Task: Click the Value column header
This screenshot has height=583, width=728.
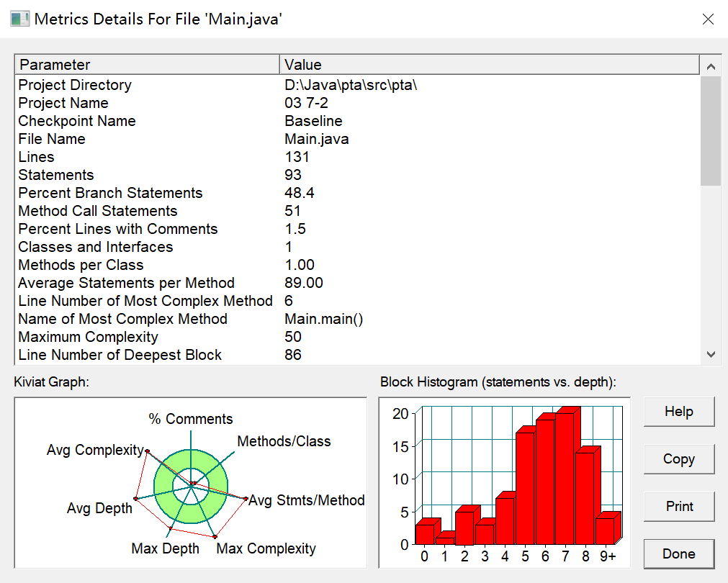Action: point(490,65)
